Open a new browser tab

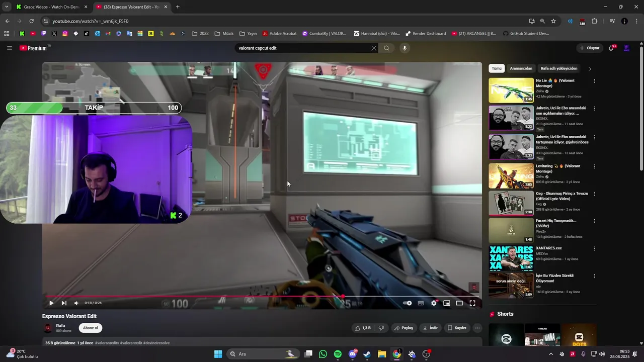(x=178, y=7)
